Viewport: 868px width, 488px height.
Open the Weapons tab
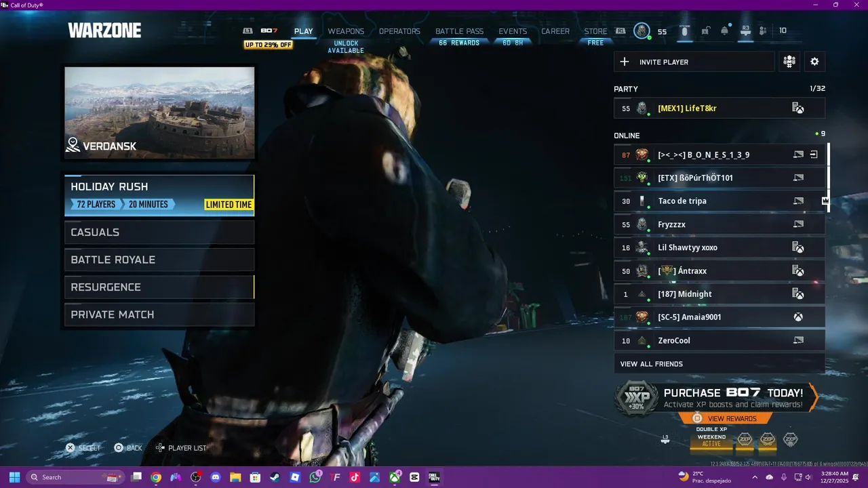tap(346, 31)
